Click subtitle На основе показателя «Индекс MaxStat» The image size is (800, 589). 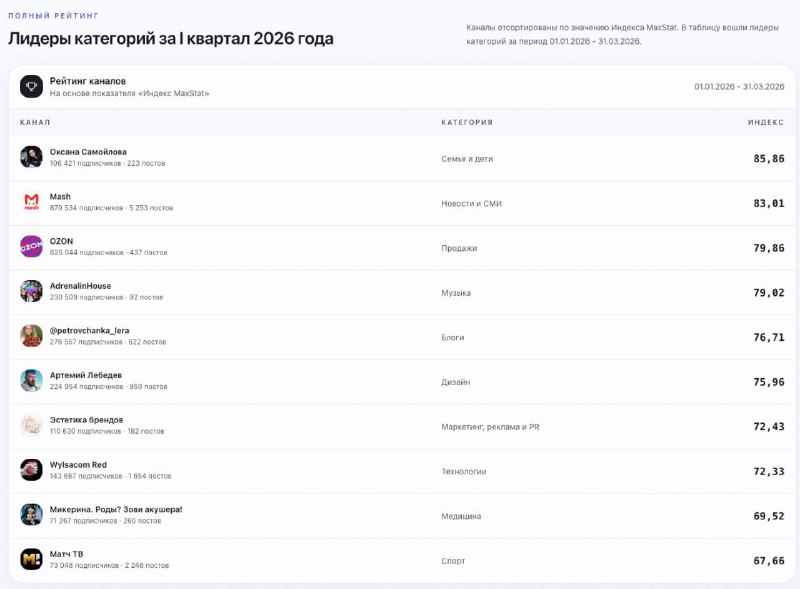pyautogui.click(x=129, y=93)
